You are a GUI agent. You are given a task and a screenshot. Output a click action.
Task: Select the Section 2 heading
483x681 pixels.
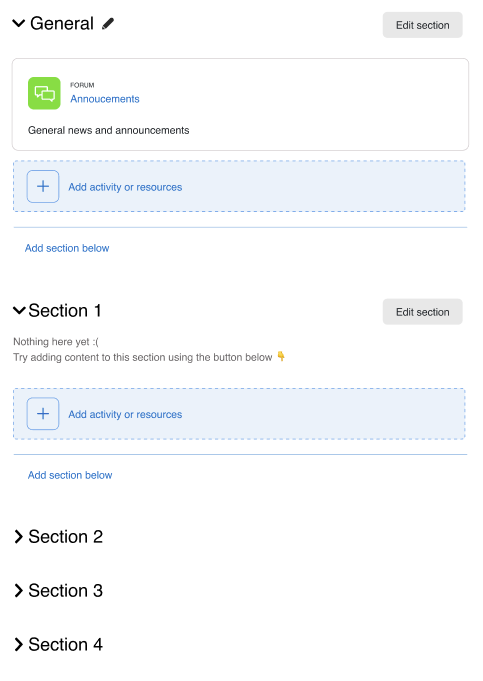point(66,537)
